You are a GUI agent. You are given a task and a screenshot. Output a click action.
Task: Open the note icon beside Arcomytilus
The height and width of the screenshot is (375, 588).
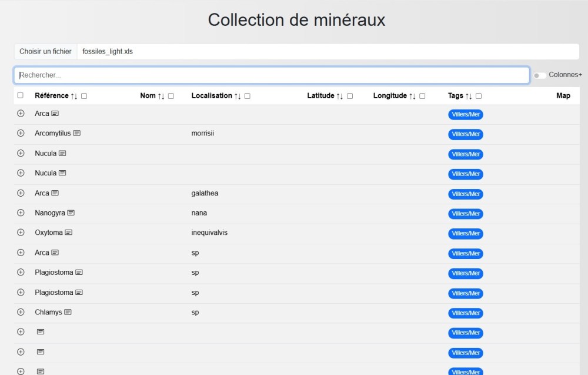pyautogui.click(x=77, y=134)
